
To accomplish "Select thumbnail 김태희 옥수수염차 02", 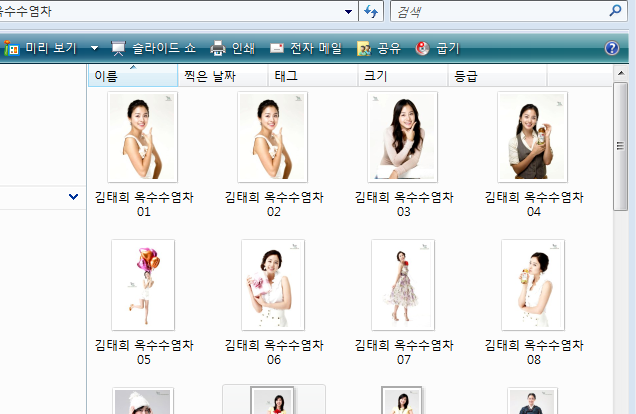I will tap(273, 137).
